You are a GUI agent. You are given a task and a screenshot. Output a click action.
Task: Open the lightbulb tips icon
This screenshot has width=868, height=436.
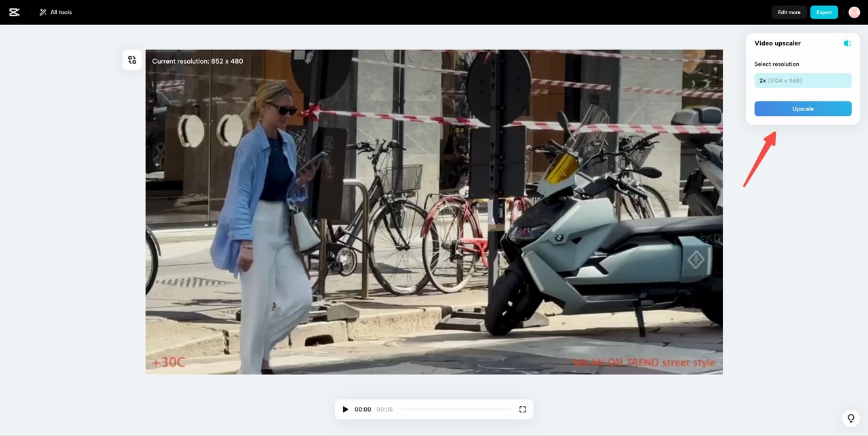coord(851,418)
